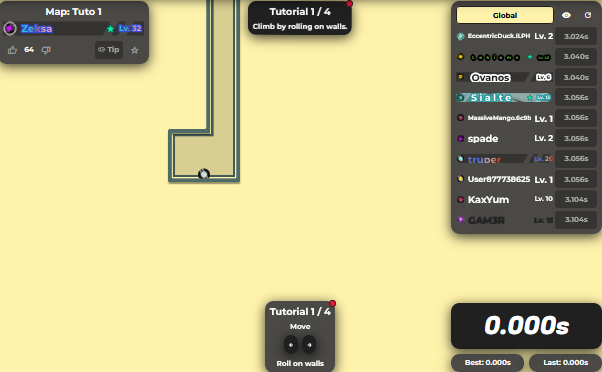Toggle leaderboard visibility eye icon
602x372 pixels.
pyautogui.click(x=566, y=15)
